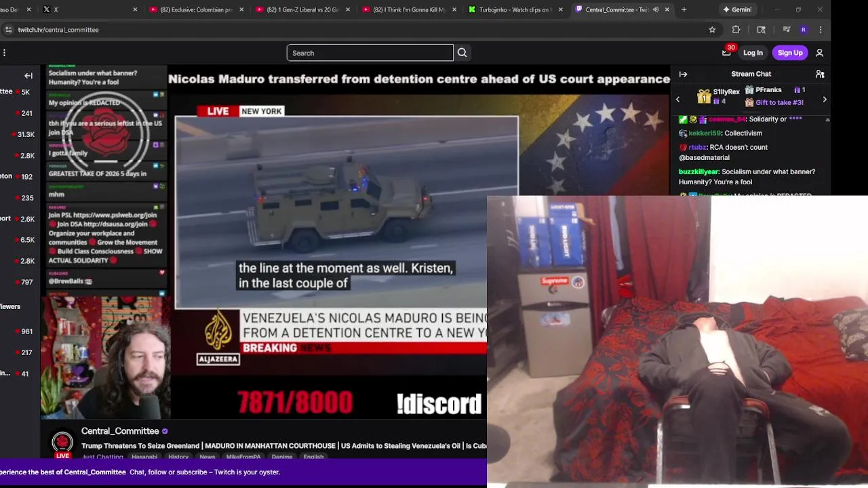
Task: Open the Gemini button in Chrome
Action: point(737,9)
